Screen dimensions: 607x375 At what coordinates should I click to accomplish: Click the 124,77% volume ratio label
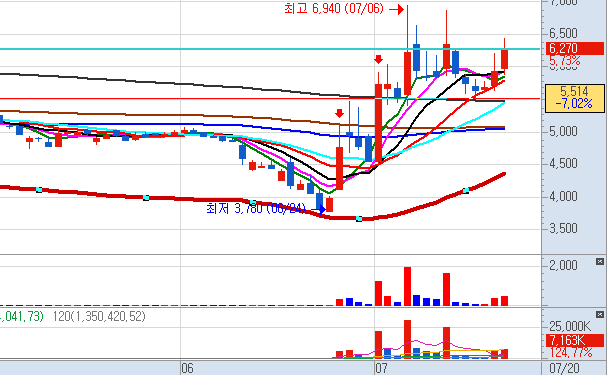[x=571, y=353]
